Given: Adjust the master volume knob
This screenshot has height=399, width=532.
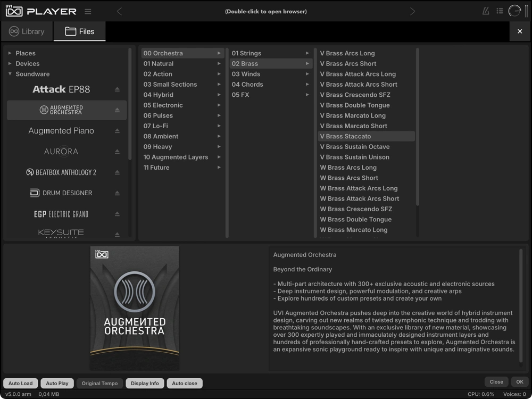Looking at the screenshot, I should 514,11.
